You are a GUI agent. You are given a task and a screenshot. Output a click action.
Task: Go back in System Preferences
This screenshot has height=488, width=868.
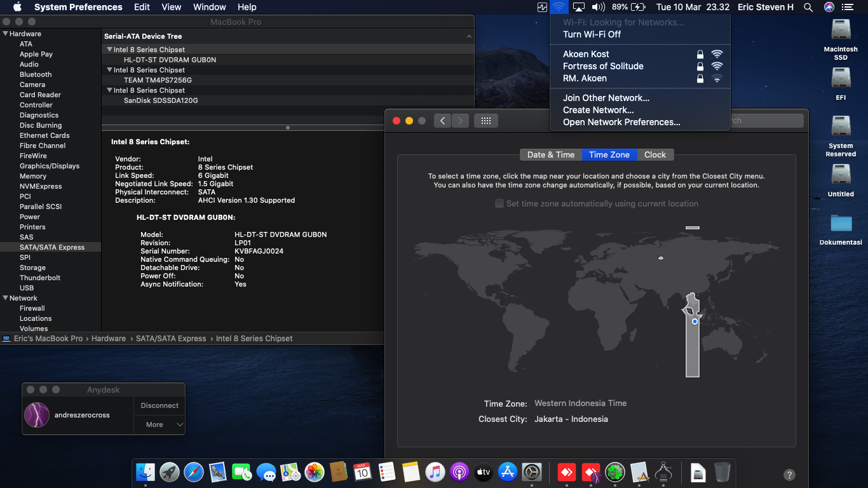click(x=443, y=121)
